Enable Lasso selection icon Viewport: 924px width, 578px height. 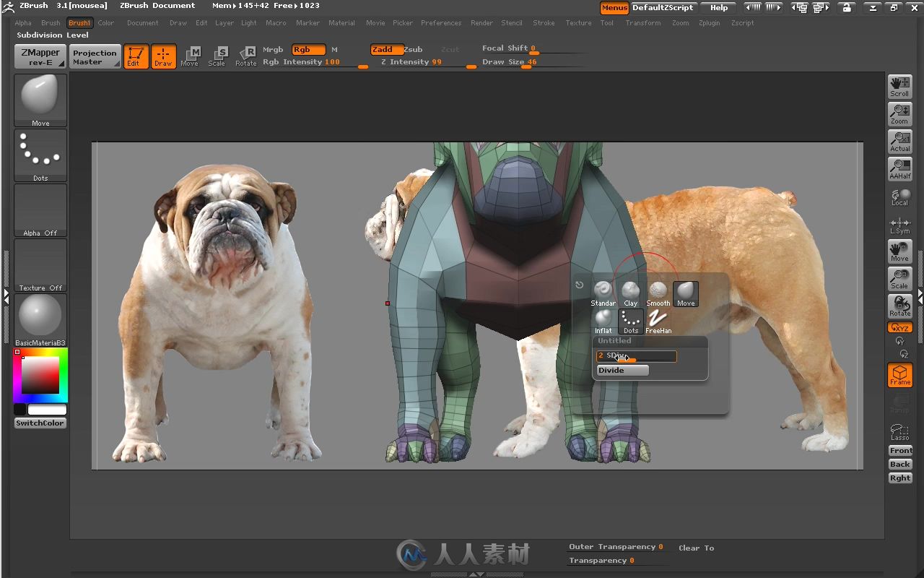(x=900, y=431)
